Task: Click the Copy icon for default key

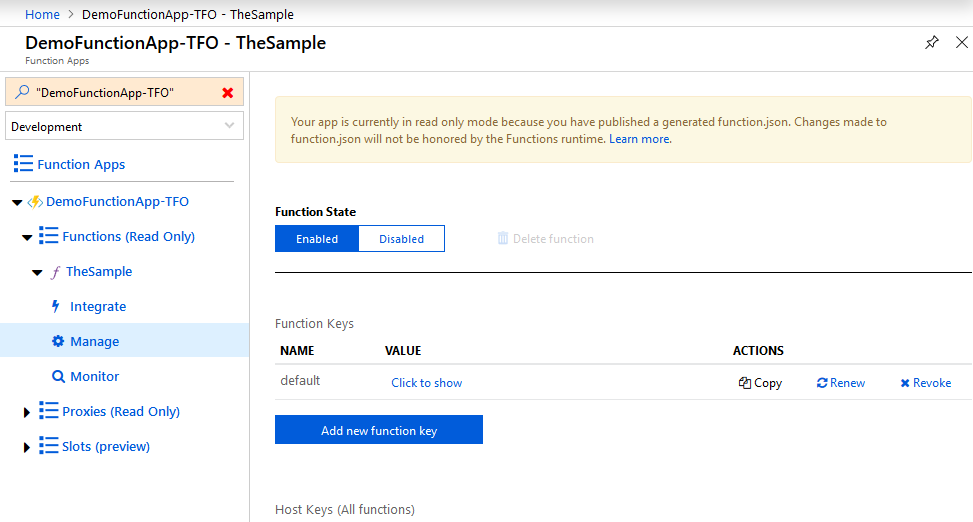Action: coord(745,383)
